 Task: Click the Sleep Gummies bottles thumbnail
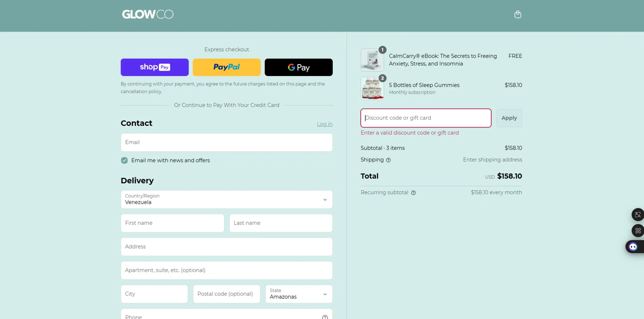372,88
